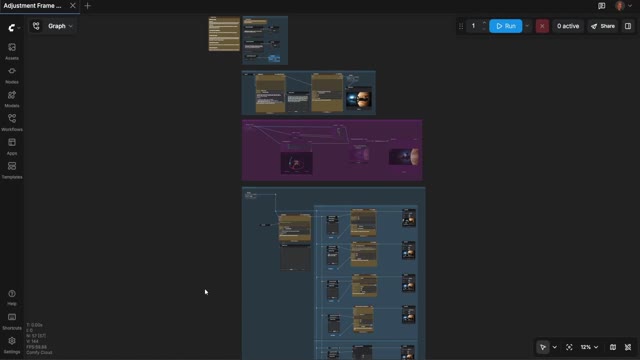640x360 pixels.
Task: Click the planet preview image in second group
Action: point(359,99)
